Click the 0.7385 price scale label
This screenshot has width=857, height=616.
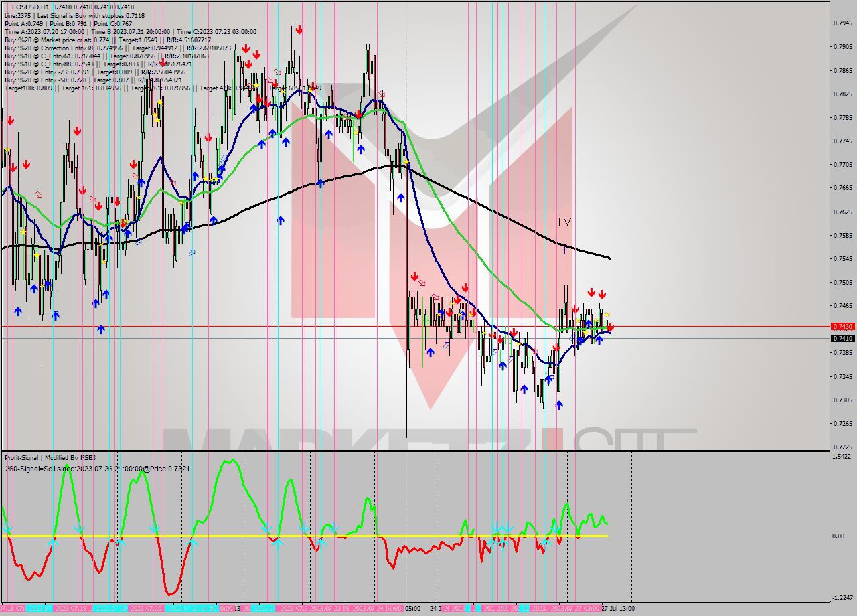pos(843,353)
